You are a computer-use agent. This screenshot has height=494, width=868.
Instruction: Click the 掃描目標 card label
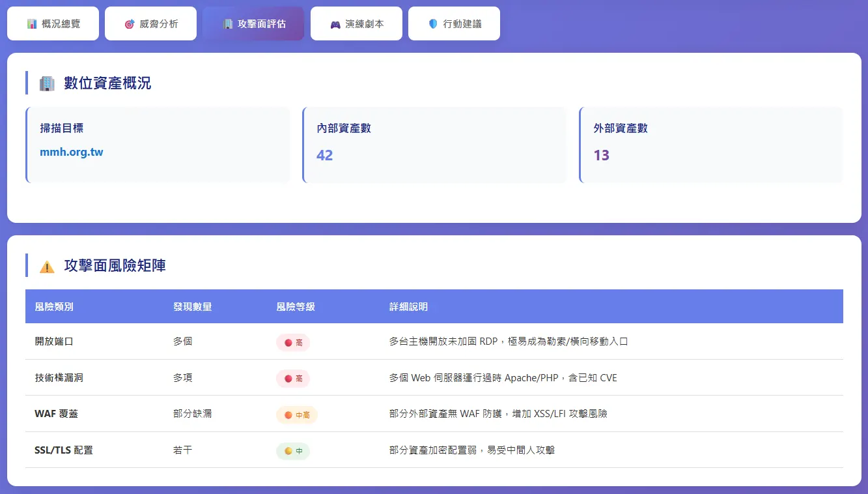click(62, 128)
